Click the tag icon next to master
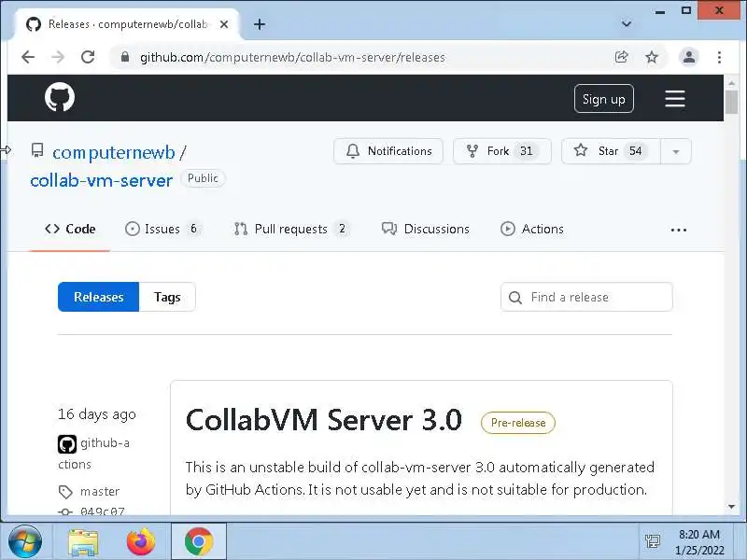The image size is (747, 560). click(x=65, y=492)
